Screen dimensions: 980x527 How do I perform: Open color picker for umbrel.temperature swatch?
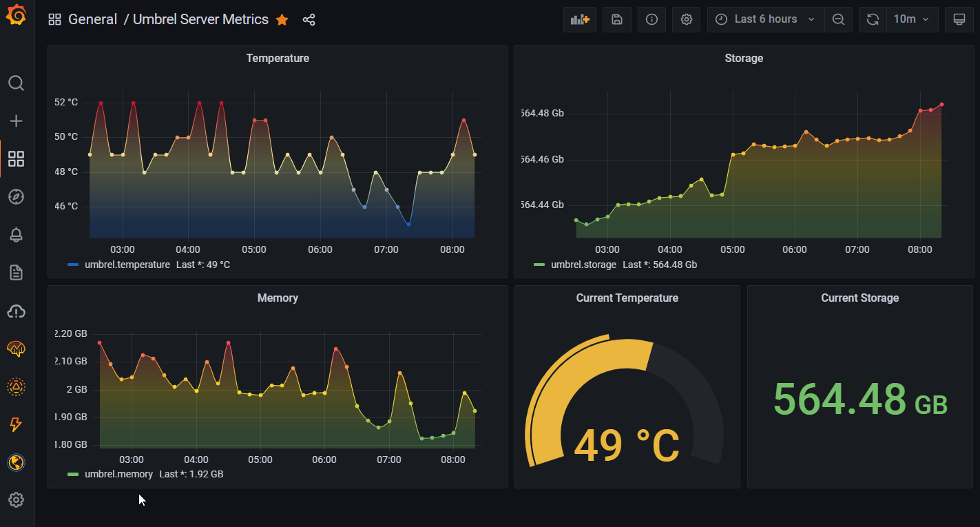[x=74, y=265]
